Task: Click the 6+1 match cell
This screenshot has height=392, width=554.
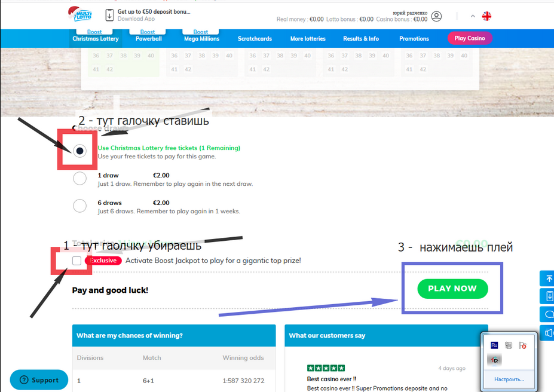Action: point(148,381)
